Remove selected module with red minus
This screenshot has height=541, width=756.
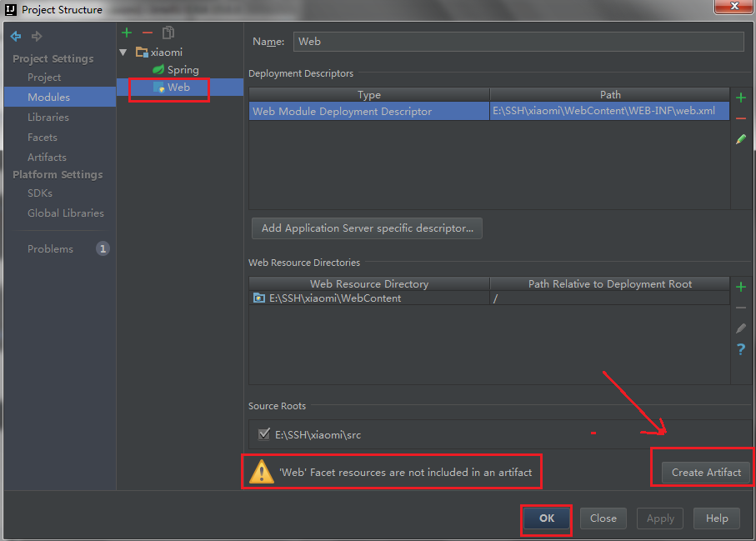point(148,33)
